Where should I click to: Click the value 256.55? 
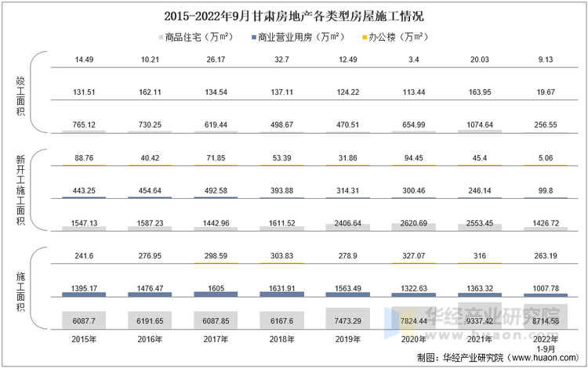[546, 124]
